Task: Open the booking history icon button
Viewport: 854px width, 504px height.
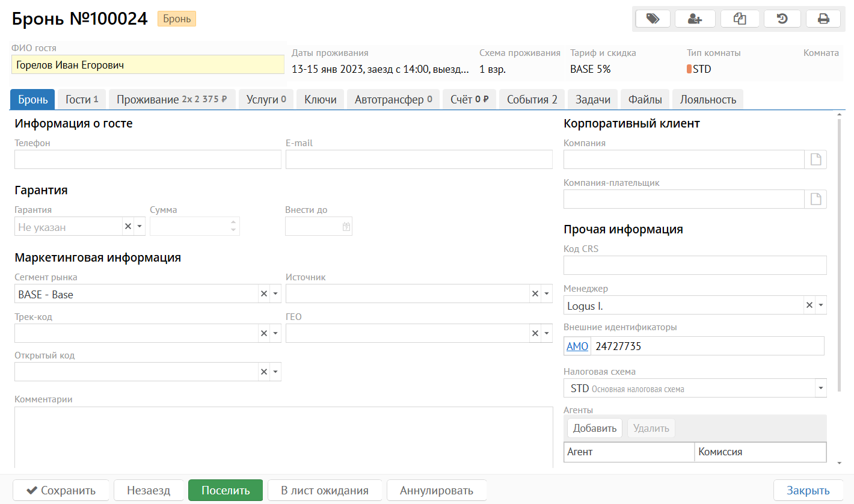Action: click(782, 19)
